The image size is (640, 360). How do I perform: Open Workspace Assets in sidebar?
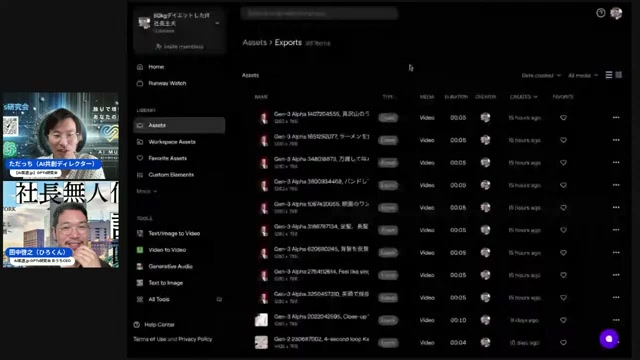[172, 142]
